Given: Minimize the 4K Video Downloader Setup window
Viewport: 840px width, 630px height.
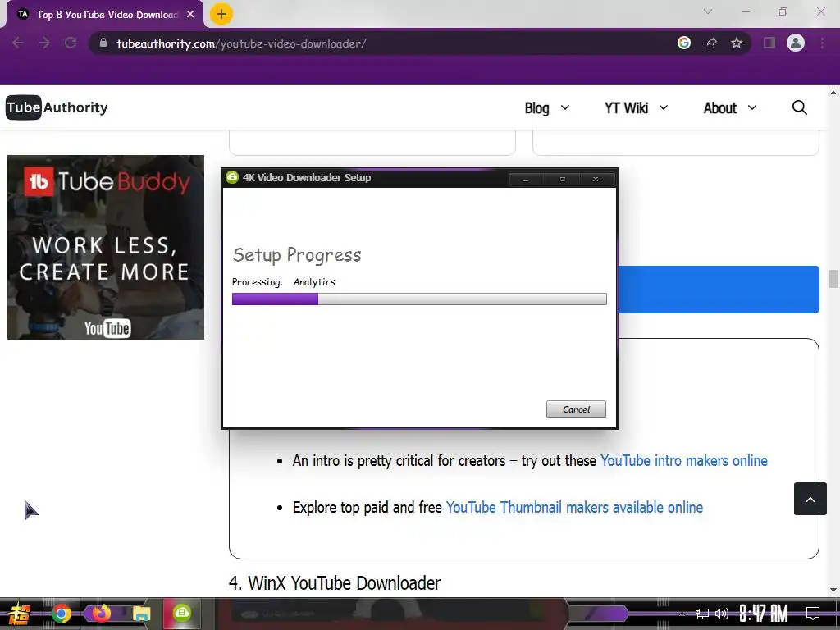Looking at the screenshot, I should click(x=526, y=179).
